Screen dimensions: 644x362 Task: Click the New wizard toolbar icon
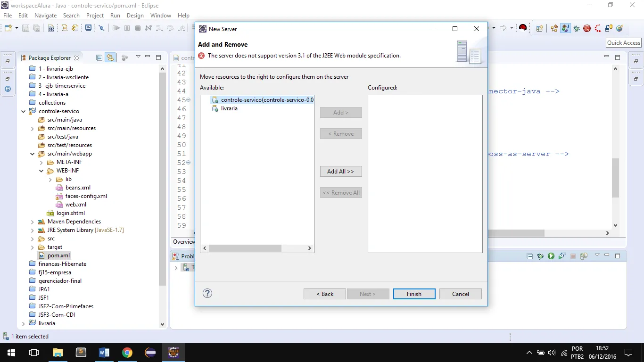pos(8,28)
